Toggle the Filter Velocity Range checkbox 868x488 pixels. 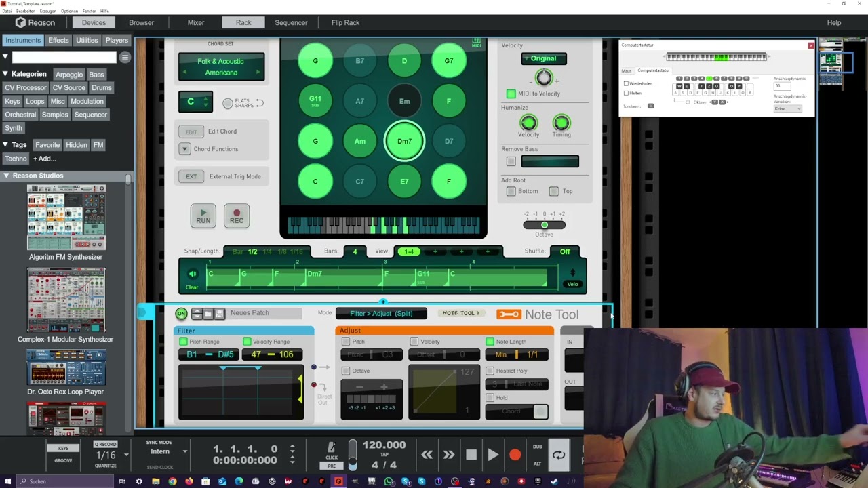247,342
